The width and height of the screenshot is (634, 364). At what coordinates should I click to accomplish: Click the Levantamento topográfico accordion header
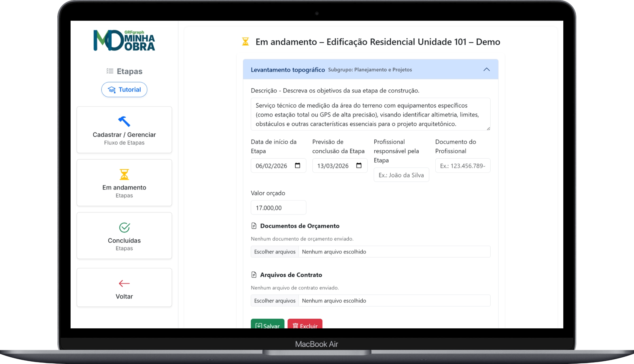pos(287,70)
